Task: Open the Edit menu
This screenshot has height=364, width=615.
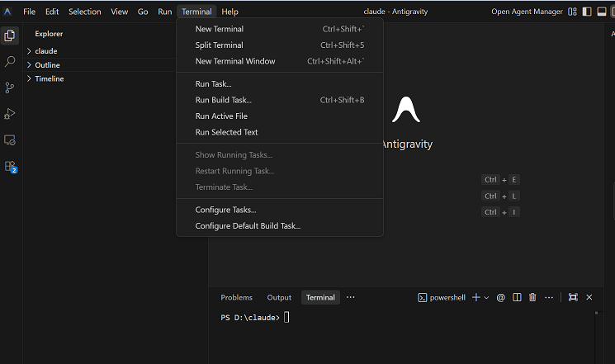Action: (x=52, y=12)
